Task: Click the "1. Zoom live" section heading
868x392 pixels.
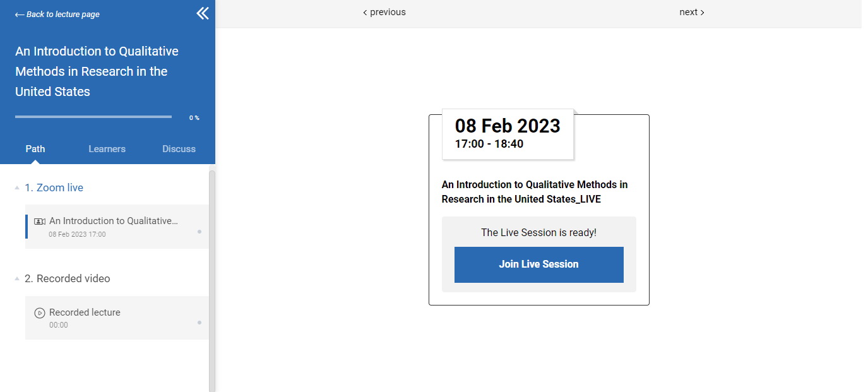Action: (54, 187)
